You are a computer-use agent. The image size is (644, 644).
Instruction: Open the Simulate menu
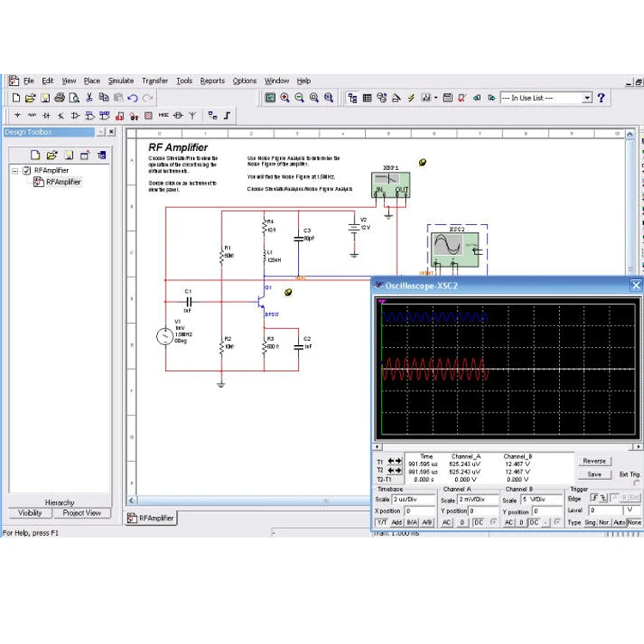coord(120,81)
